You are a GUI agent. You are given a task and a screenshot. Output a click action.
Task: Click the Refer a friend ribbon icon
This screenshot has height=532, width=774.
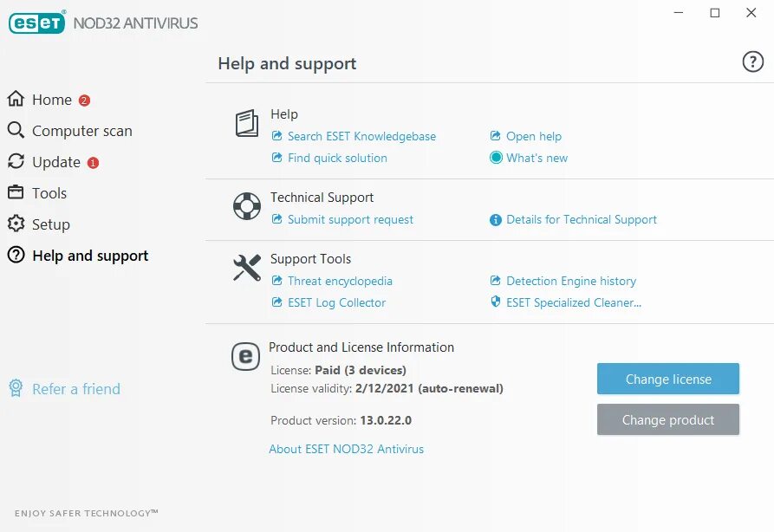coord(16,388)
